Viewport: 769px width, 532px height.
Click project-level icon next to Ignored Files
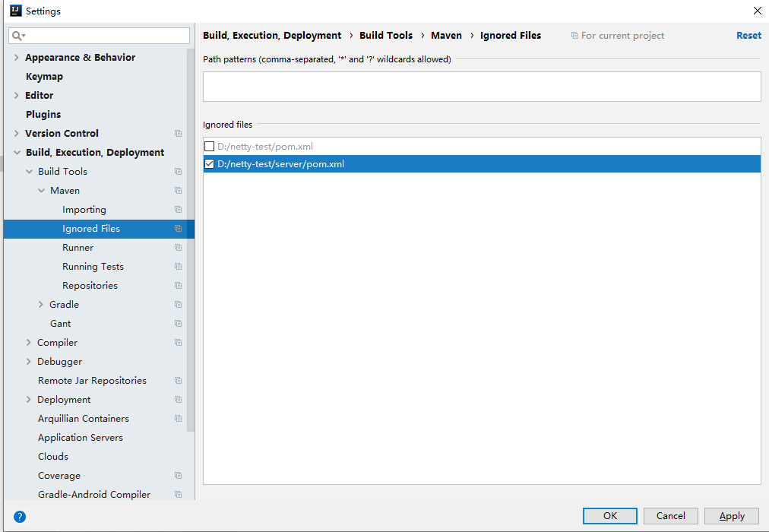178,229
